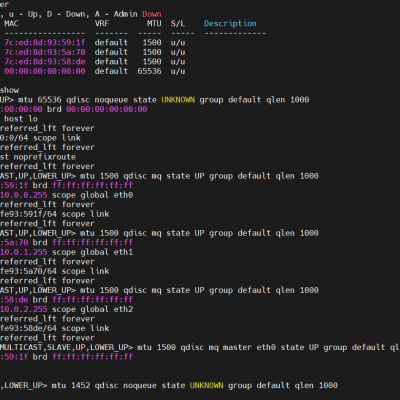Click broadcast address 10.0.2.255
The height and width of the screenshot is (400, 400).
coord(24,309)
